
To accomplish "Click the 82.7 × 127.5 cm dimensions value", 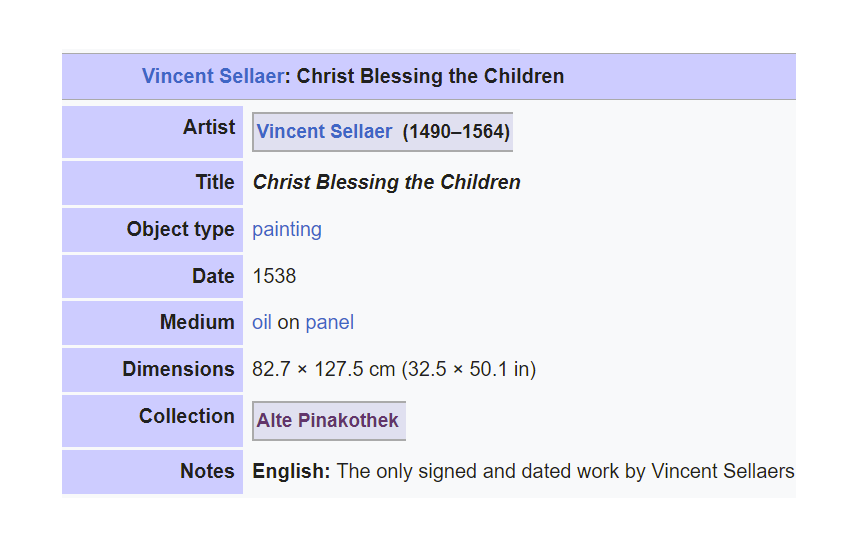I will [x=323, y=369].
